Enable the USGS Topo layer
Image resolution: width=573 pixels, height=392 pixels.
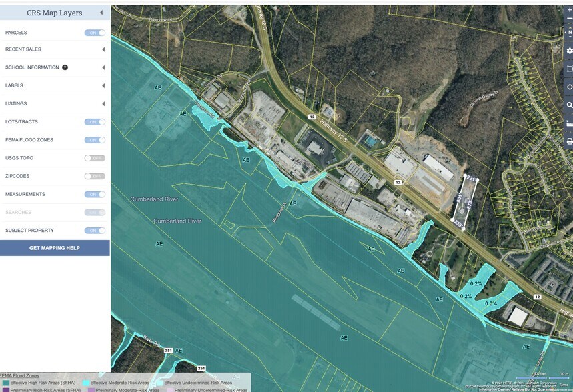point(94,158)
